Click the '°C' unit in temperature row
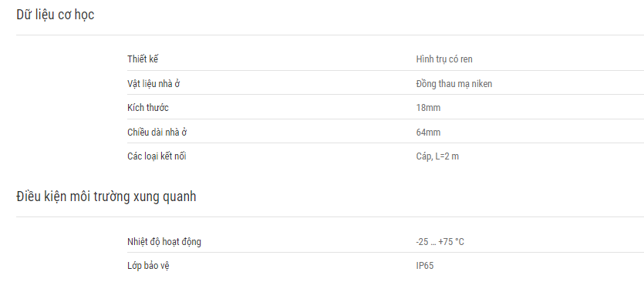 459,242
